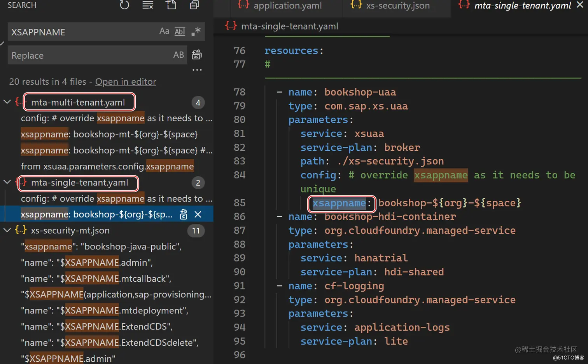Open result '"name": "$XSAPPNAME.ExtendCDS"'
This screenshot has width=588, height=364.
click(x=97, y=327)
